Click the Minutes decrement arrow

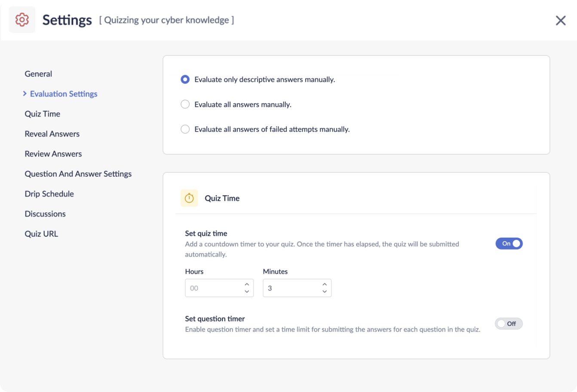pyautogui.click(x=324, y=292)
